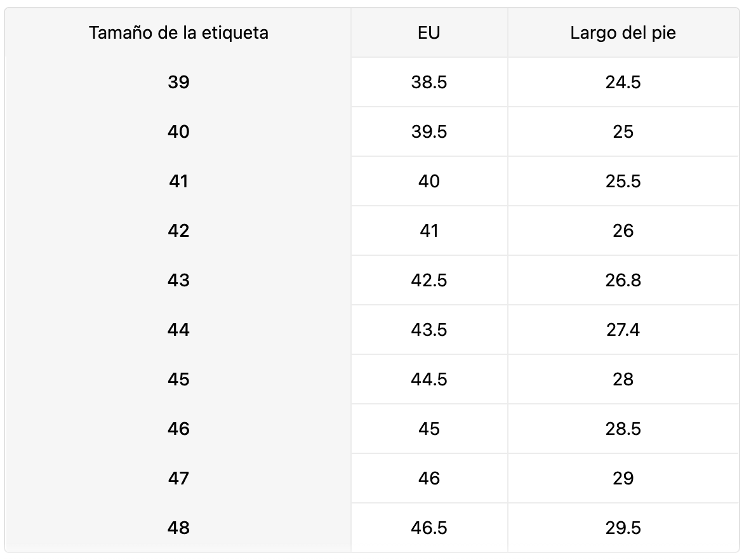Viewport: 744px width, 560px height.
Task: Click label size 42 row header
Action: tap(178, 230)
